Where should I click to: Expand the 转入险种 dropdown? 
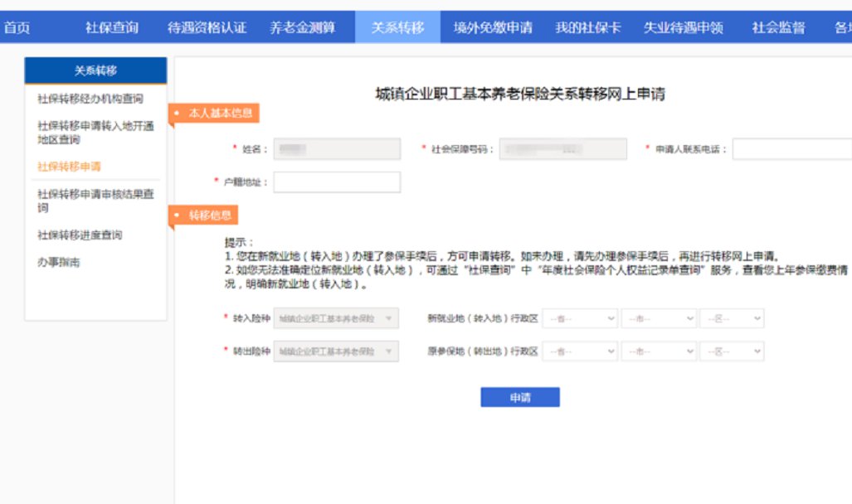pos(336,318)
